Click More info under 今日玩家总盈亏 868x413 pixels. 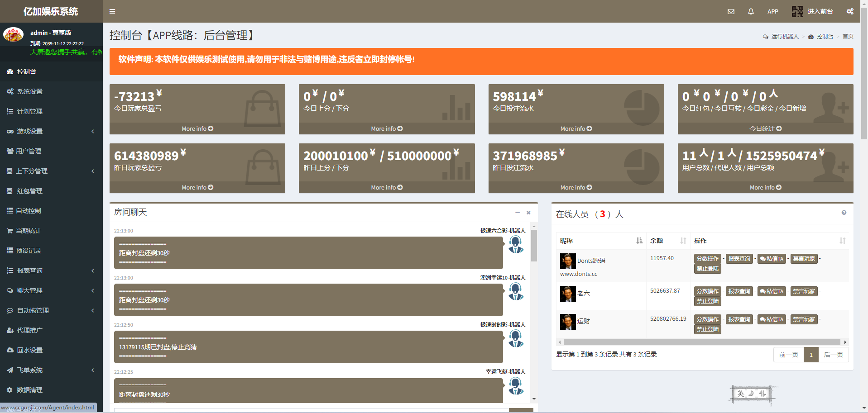197,129
